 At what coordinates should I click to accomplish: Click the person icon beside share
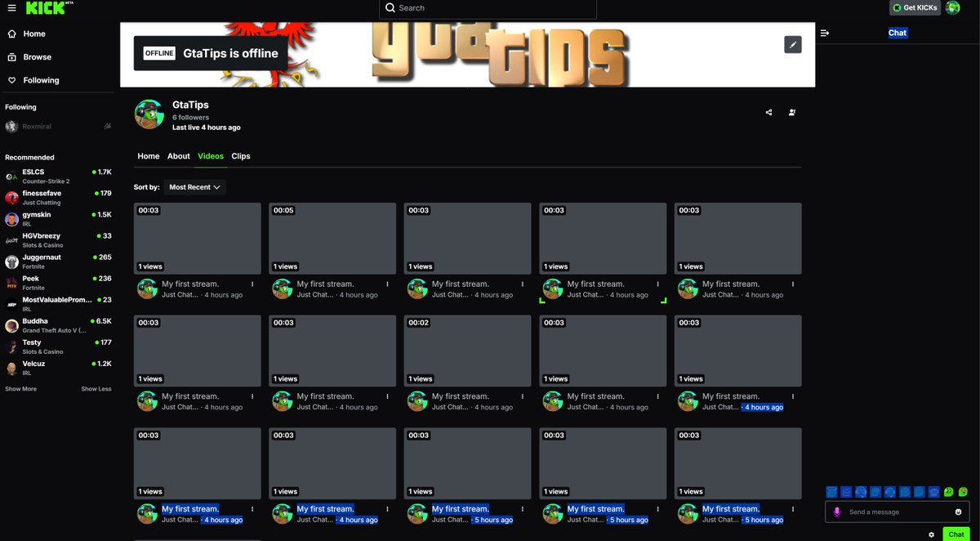point(792,113)
